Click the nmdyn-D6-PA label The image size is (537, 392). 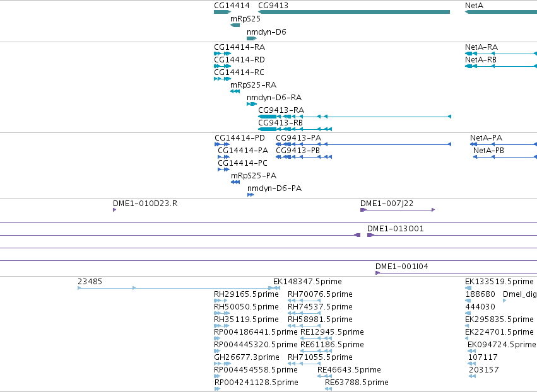coord(274,188)
